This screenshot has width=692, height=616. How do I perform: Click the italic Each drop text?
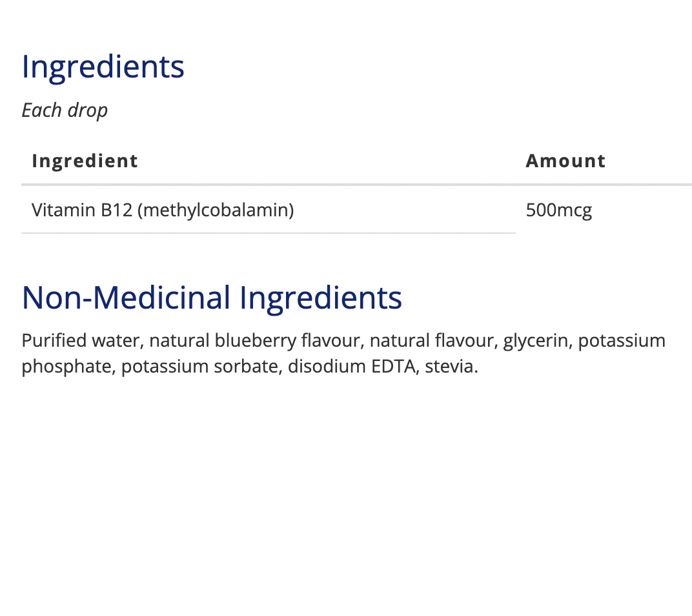pyautogui.click(x=65, y=110)
